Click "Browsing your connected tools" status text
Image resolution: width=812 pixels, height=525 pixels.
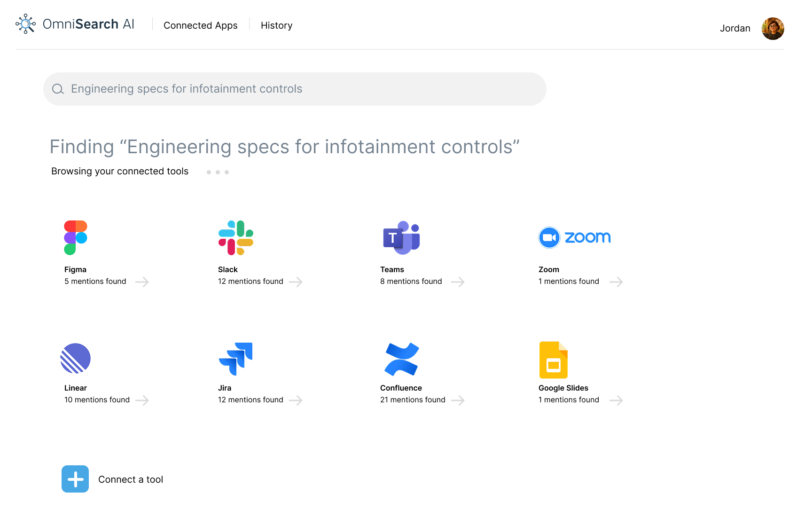[120, 171]
